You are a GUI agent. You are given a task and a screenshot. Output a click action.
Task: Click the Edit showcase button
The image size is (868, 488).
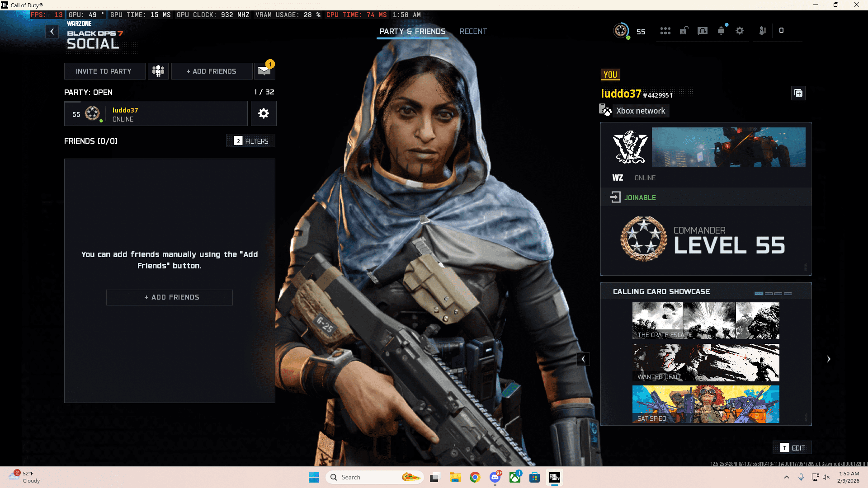click(793, 448)
